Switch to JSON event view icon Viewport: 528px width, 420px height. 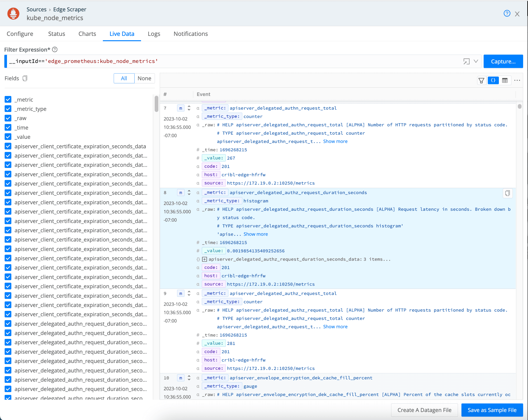tap(493, 80)
